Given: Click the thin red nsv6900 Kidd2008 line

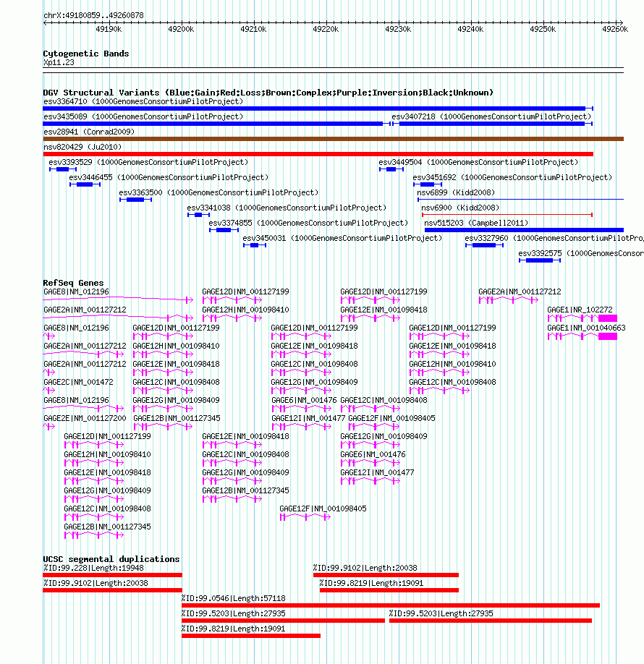Looking at the screenshot, I should (507, 215).
